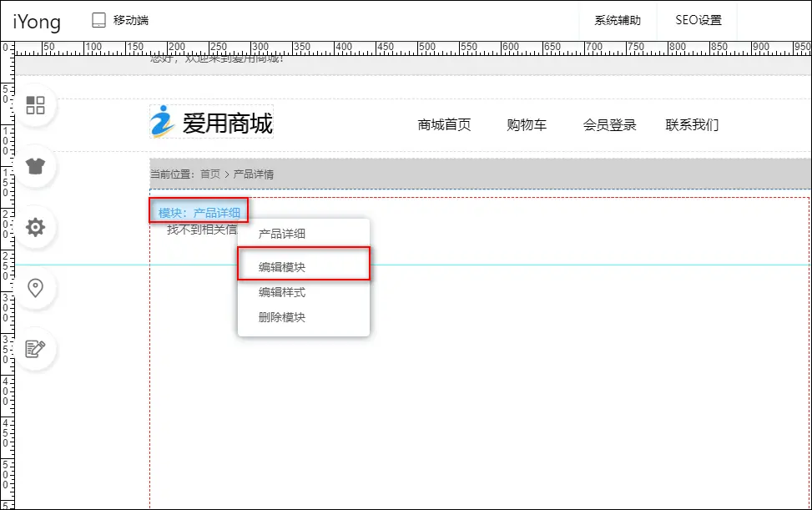
Task: Open the gear settings in left sidebar
Action: (x=36, y=227)
